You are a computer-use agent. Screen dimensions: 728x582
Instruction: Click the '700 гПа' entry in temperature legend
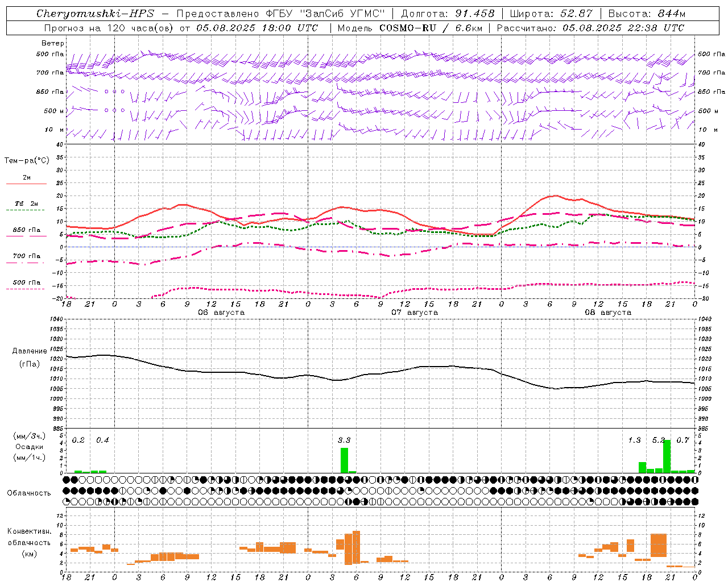27,256
